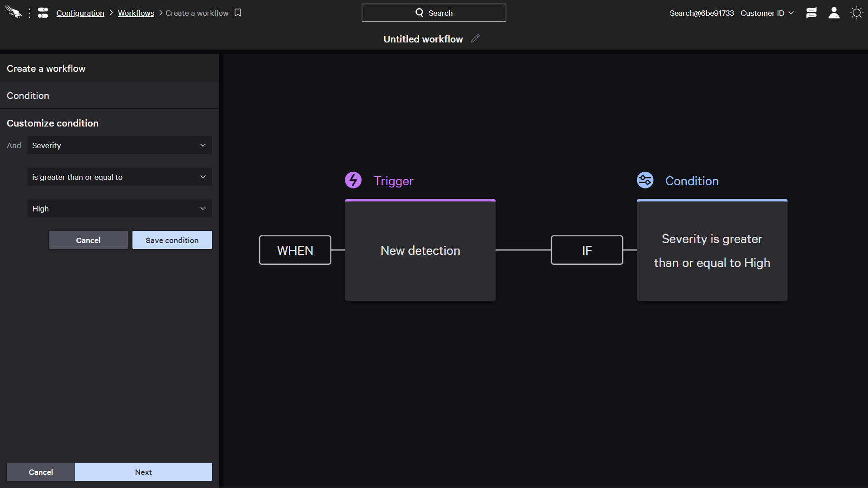Click the Workflows breadcrumb menu item

pyautogui.click(x=136, y=13)
